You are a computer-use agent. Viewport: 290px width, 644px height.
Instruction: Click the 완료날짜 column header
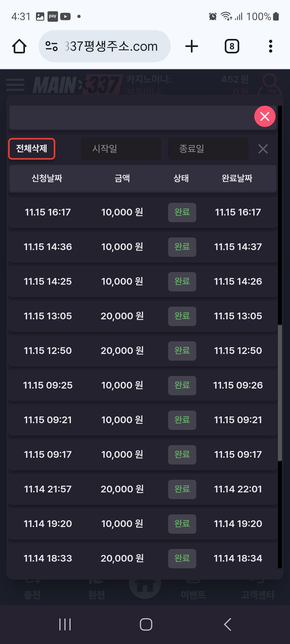coord(237,178)
